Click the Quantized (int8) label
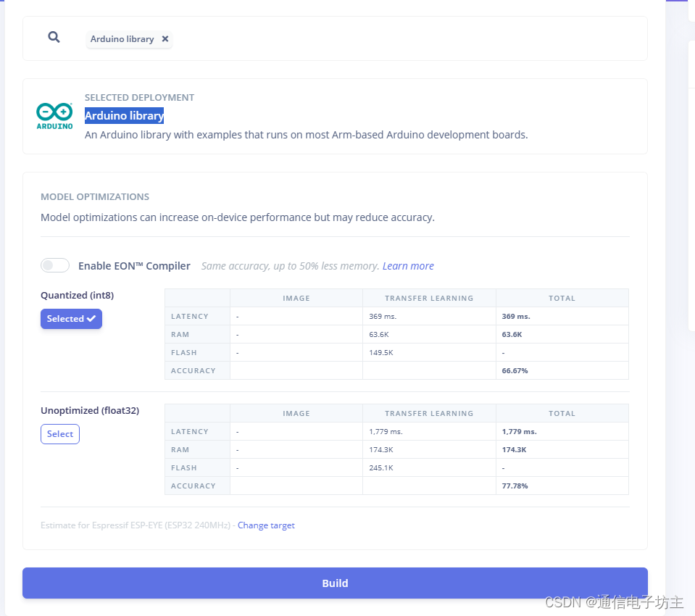 click(77, 296)
